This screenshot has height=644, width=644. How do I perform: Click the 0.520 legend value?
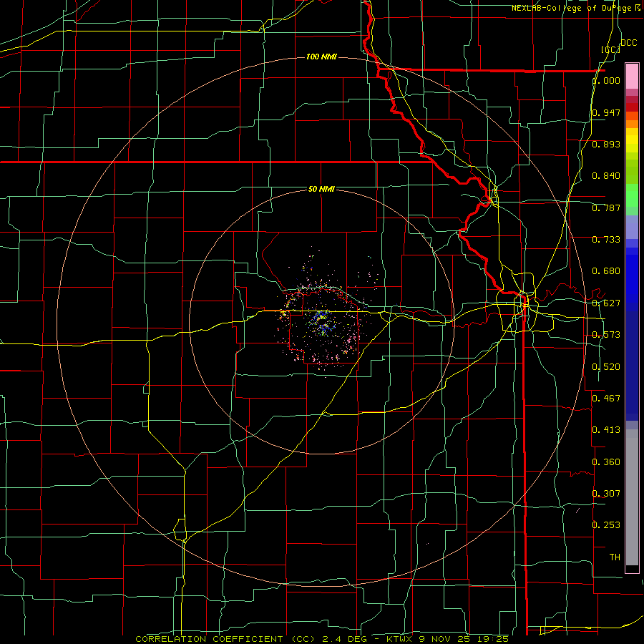point(606,367)
